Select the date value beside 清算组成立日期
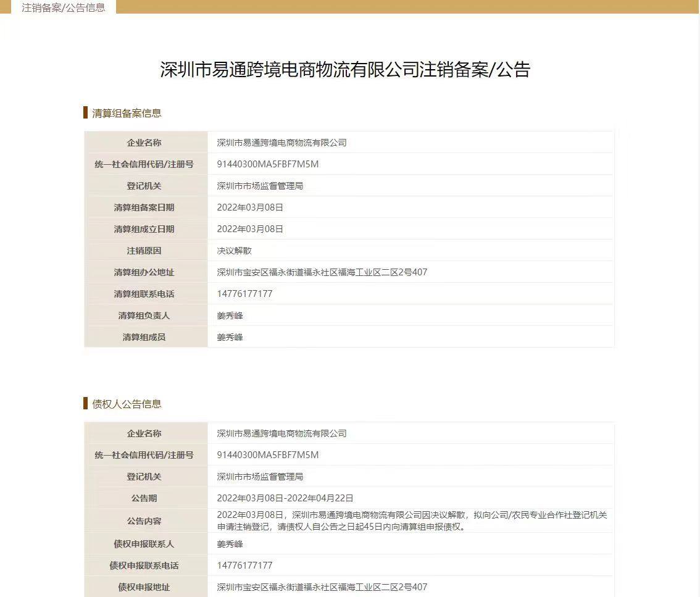The height and width of the screenshot is (597, 700). point(250,229)
